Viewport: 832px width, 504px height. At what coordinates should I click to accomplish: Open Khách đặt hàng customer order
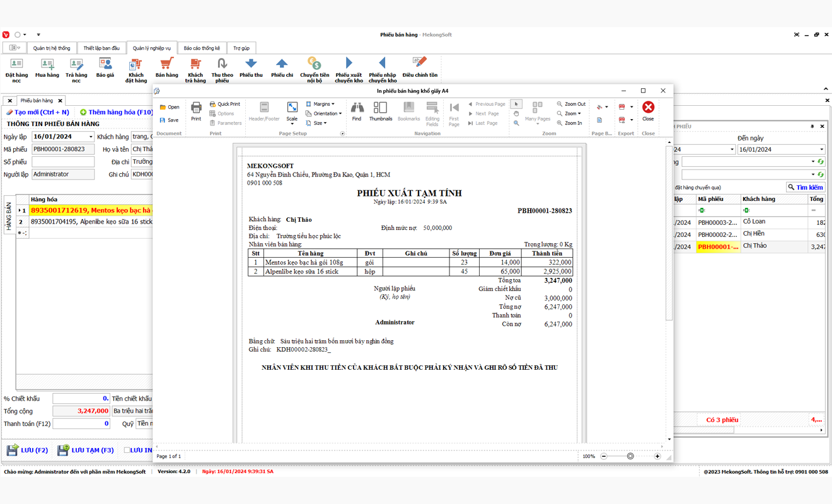tap(136, 71)
